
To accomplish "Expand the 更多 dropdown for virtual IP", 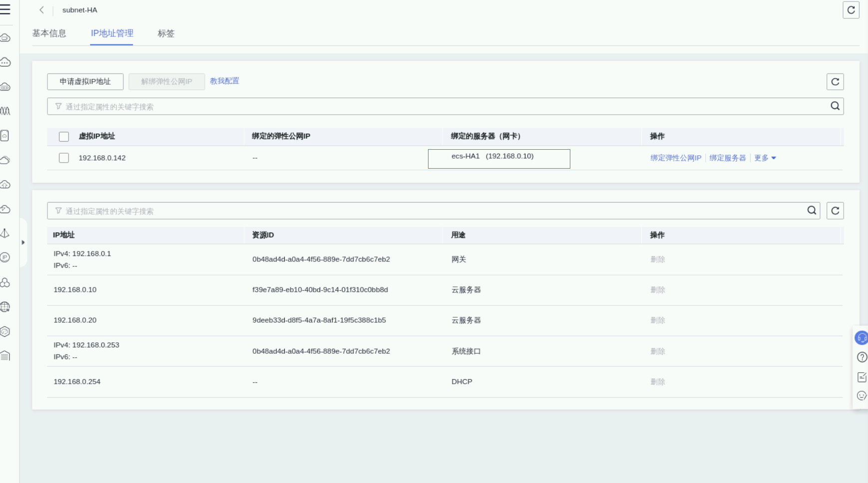I will (x=765, y=158).
